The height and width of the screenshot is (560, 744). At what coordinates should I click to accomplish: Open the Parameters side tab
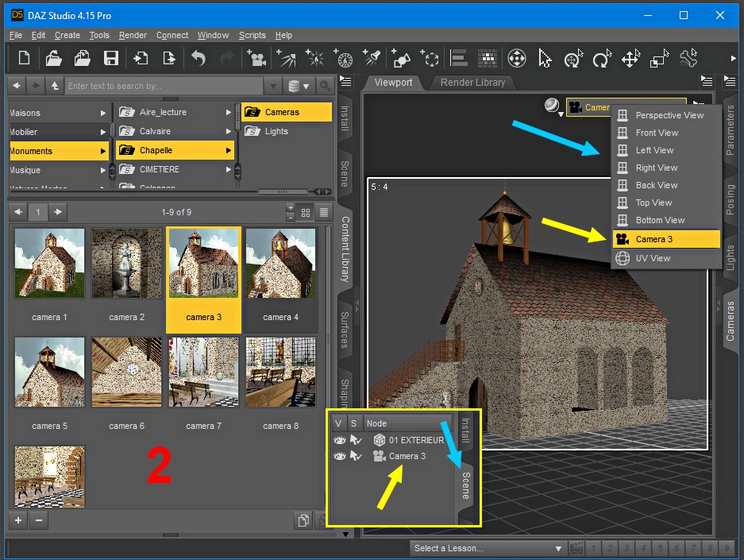click(x=731, y=130)
